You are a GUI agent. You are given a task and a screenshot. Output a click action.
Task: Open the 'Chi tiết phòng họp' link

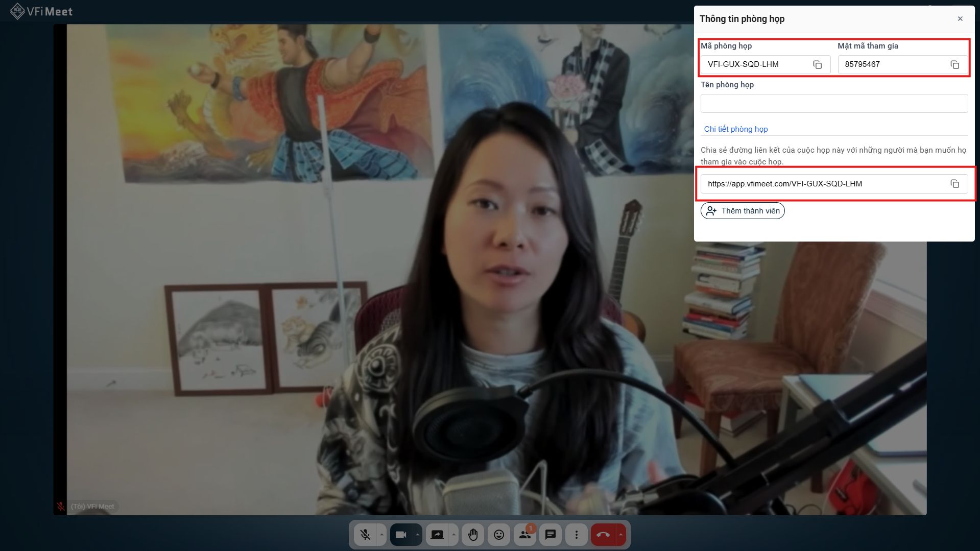point(735,129)
